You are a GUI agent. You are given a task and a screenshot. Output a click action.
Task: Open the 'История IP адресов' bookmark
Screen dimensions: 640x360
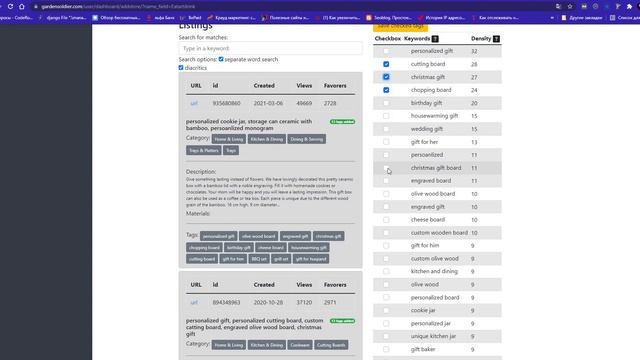click(442, 18)
